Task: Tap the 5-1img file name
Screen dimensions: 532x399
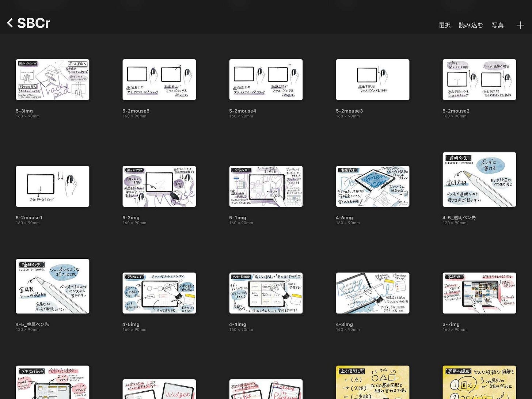Action: coord(237,217)
